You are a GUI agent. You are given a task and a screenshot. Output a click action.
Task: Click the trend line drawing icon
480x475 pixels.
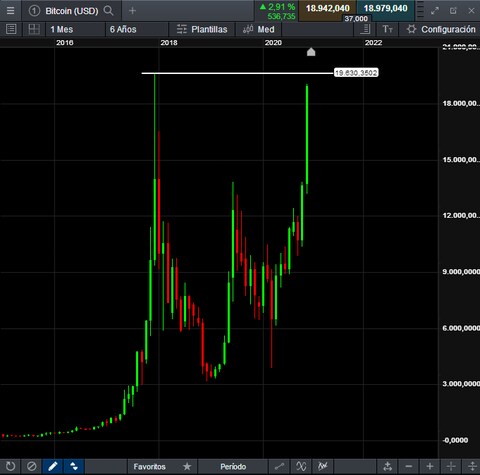click(279, 466)
